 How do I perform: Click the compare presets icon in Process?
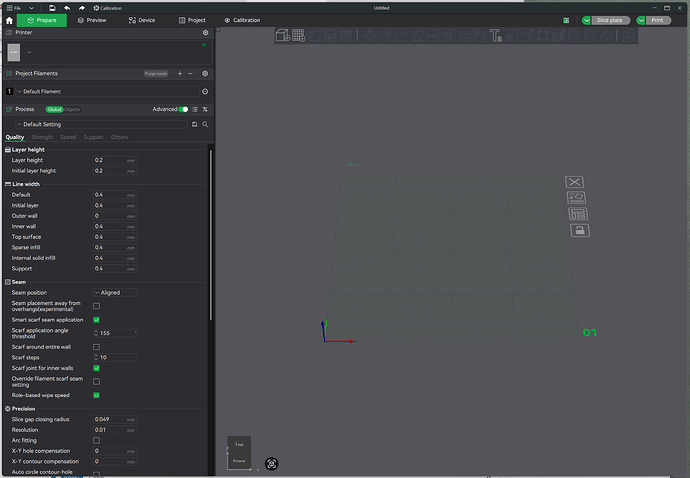click(x=205, y=109)
